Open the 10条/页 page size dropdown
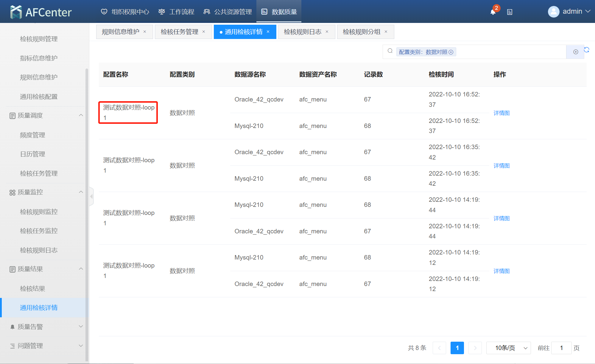This screenshot has height=364, width=595. pos(508,348)
